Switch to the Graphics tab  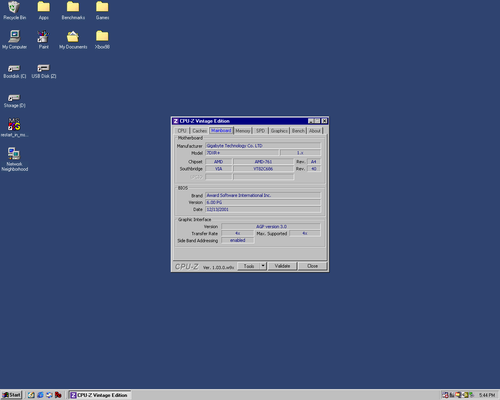(x=279, y=131)
